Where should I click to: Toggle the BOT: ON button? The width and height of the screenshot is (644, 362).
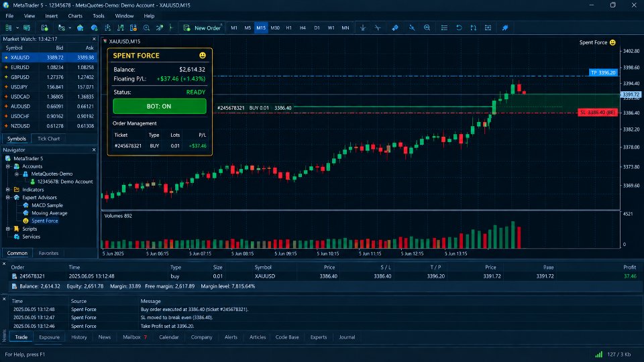coord(160,107)
